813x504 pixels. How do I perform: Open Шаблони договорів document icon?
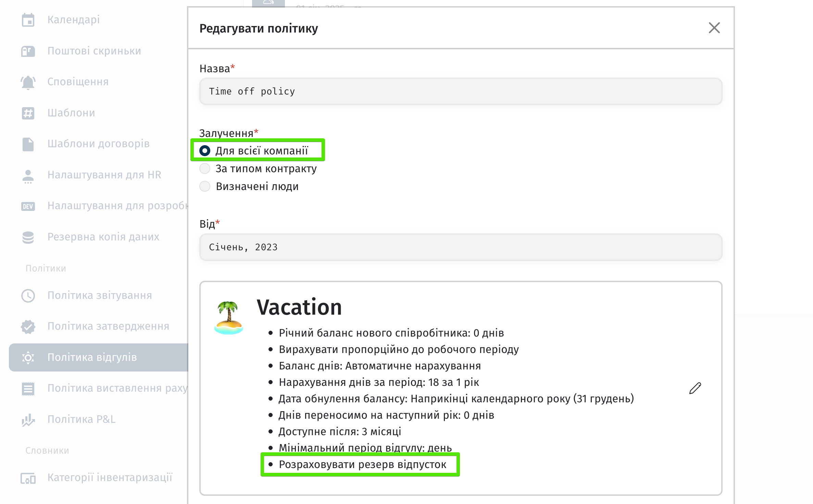[28, 144]
